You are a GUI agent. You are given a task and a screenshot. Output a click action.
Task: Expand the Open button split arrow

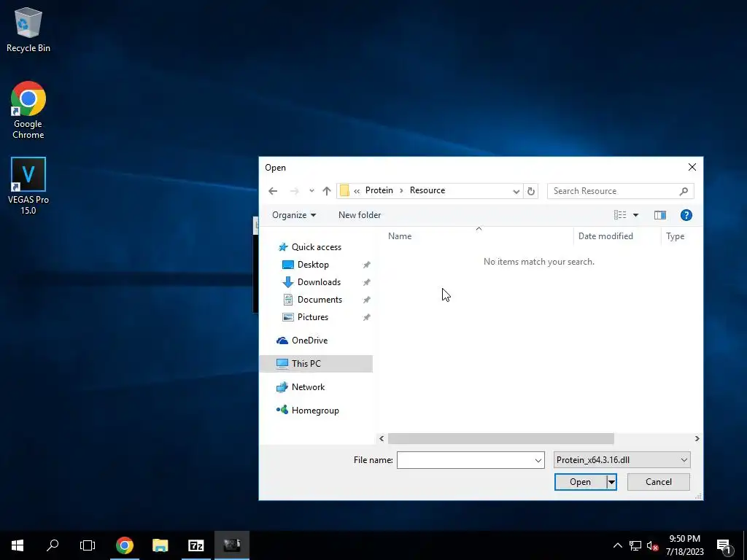(611, 482)
